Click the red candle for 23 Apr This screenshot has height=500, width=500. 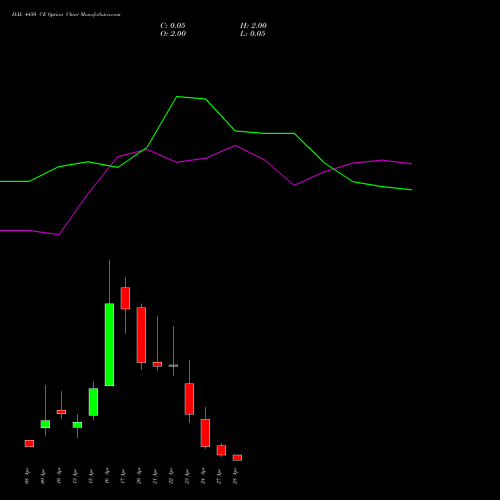[x=189, y=399]
